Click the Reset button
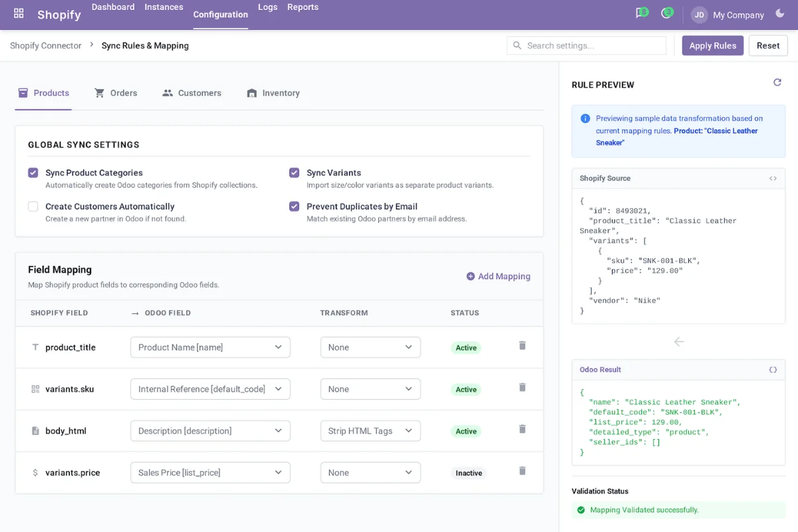The height and width of the screenshot is (532, 798). click(768, 45)
